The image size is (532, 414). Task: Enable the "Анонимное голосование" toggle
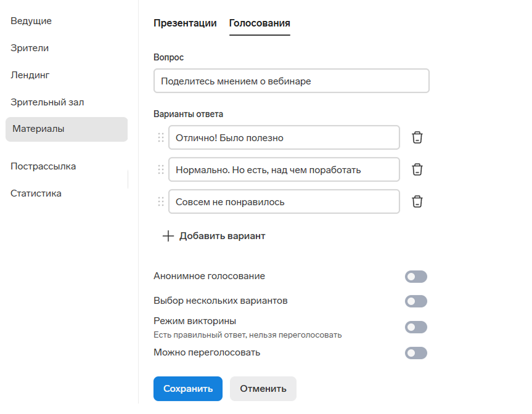tap(415, 277)
